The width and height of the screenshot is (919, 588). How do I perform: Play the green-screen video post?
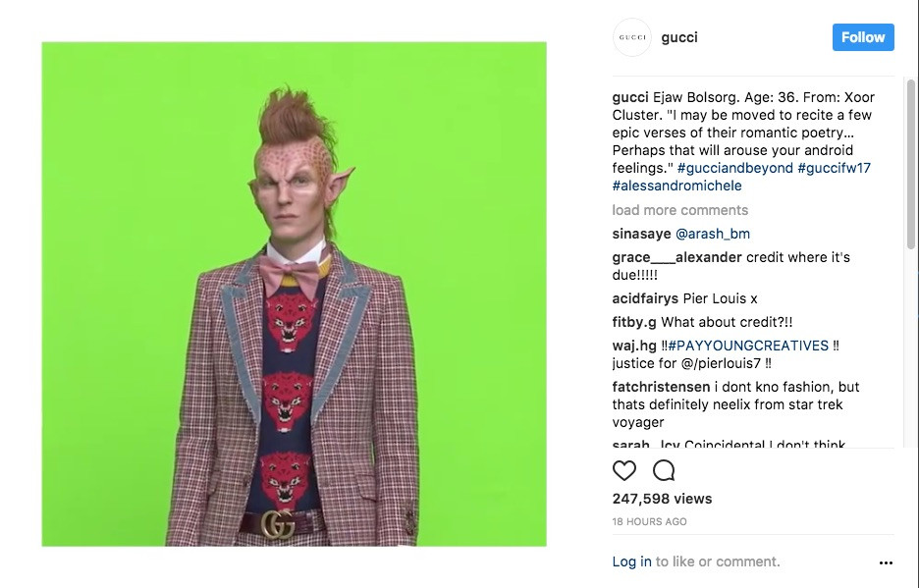[x=294, y=294]
